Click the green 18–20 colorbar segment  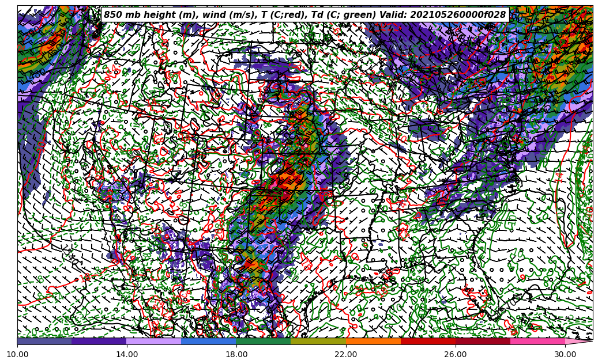pos(264,341)
